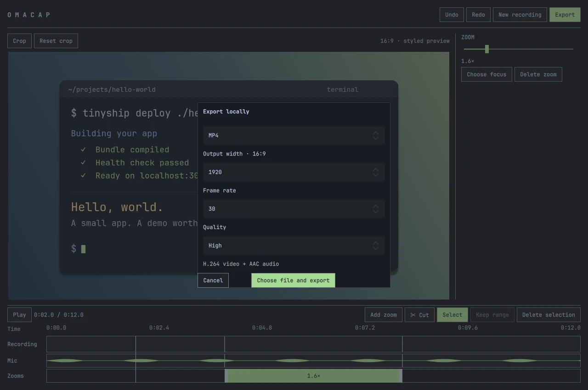588x390 pixels.
Task: Click the 0:02.4 time ruler label
Action: (x=159, y=328)
